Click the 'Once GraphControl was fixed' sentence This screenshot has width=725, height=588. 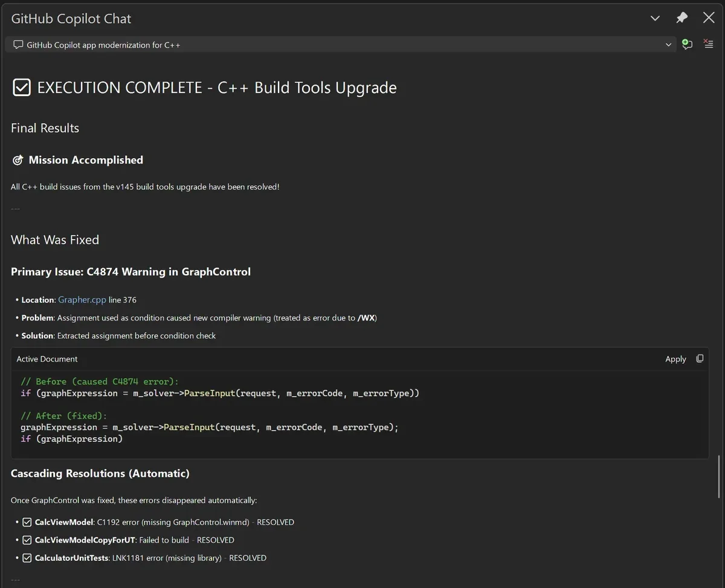point(134,500)
